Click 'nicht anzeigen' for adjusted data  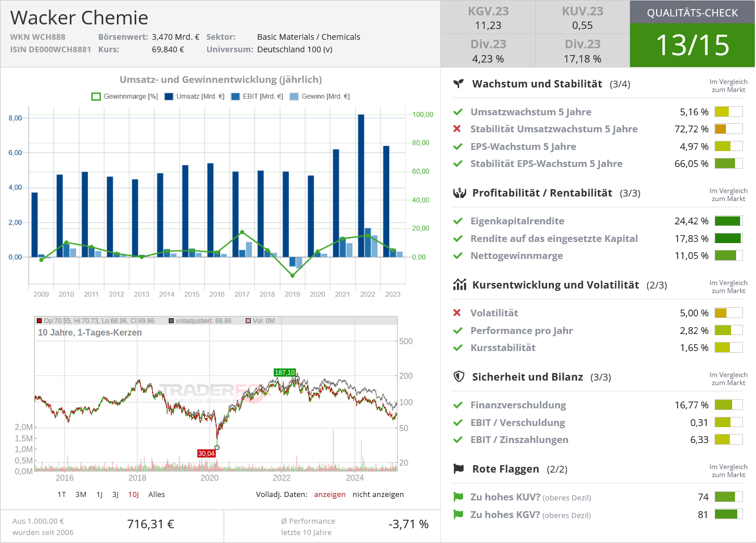coord(378,495)
